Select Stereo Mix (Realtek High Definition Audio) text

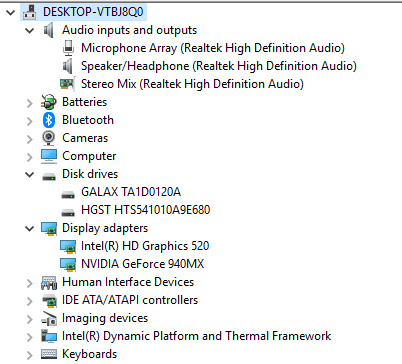coord(192,84)
